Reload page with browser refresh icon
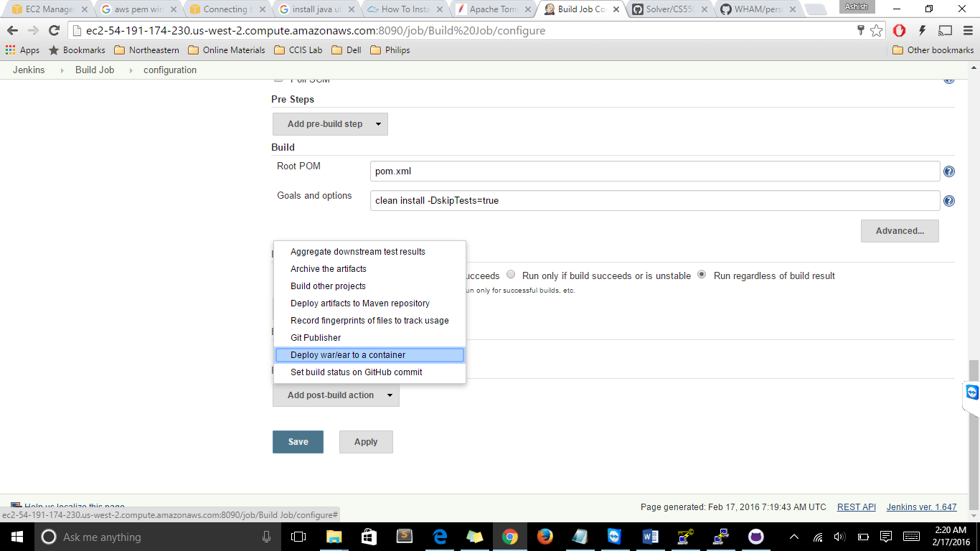The height and width of the screenshot is (551, 980). [54, 31]
